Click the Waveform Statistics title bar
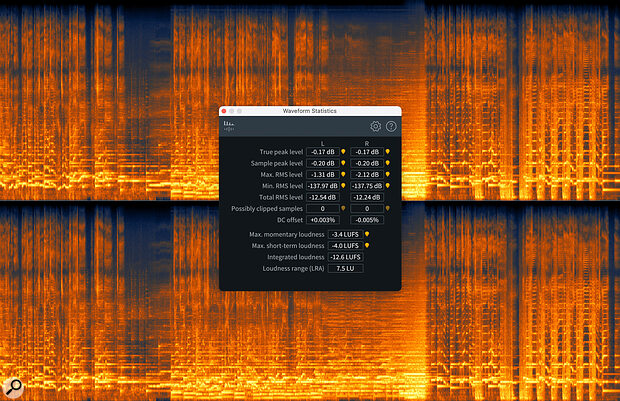The image size is (620, 401). point(310,110)
